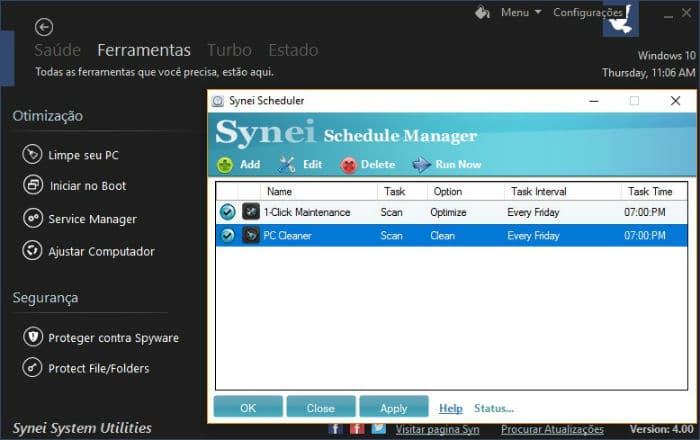Switch to the Ferramentas tab
Viewport: 700px width, 440px height.
[x=144, y=50]
